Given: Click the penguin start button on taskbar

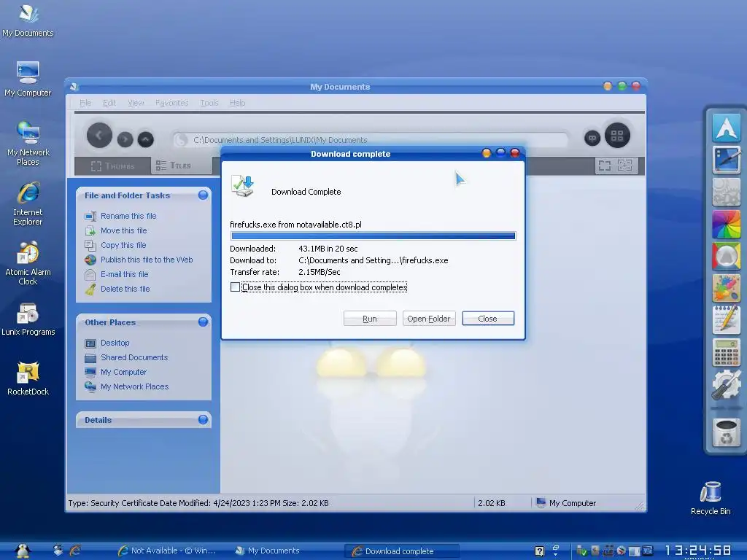Looking at the screenshot, I should tap(23, 551).
